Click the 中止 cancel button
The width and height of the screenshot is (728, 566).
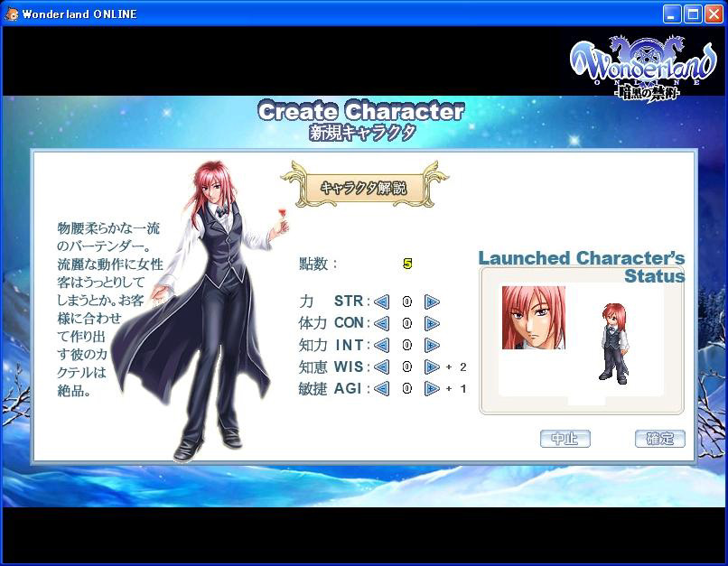click(565, 439)
